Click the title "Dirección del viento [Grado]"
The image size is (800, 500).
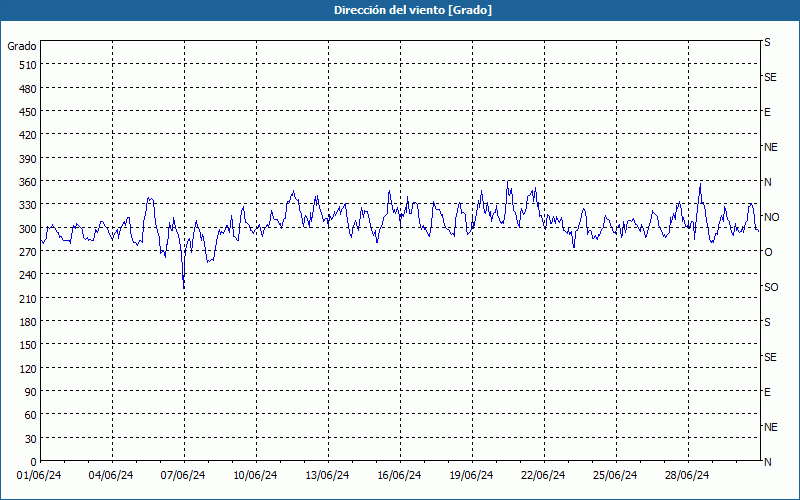pyautogui.click(x=413, y=10)
